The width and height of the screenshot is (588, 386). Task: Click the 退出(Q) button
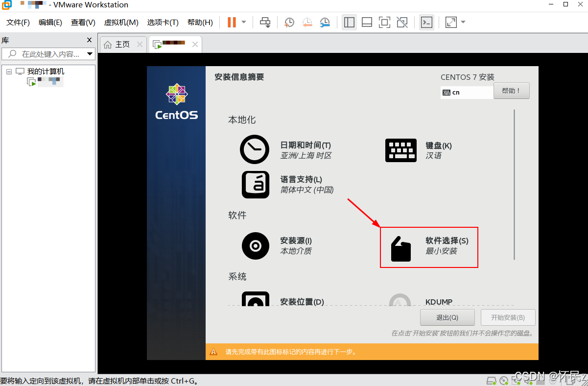pos(447,317)
